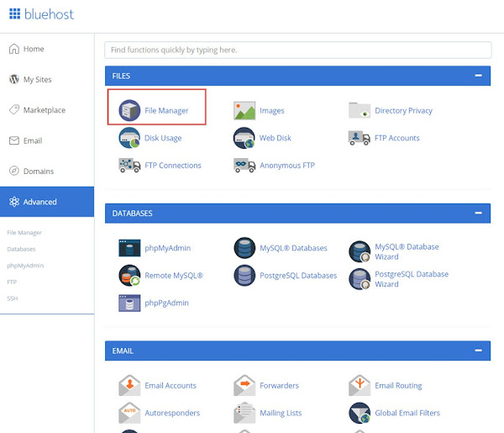The image size is (504, 433).
Task: Open the Forwarders envelope icon
Action: (x=244, y=385)
